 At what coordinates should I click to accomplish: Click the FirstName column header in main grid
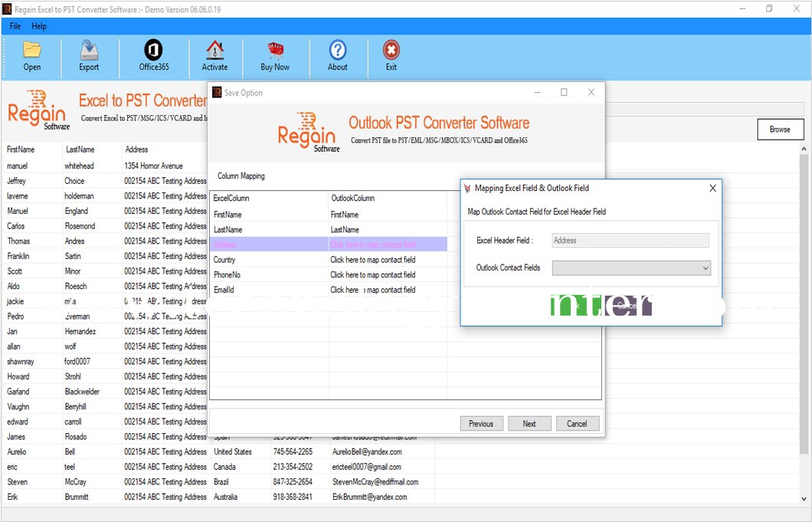(x=21, y=149)
